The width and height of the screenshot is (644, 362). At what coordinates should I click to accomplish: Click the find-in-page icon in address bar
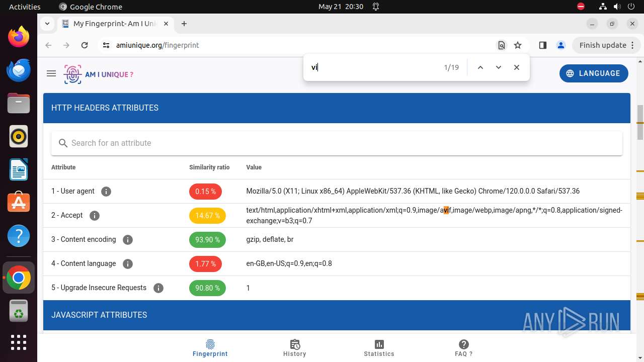[502, 45]
